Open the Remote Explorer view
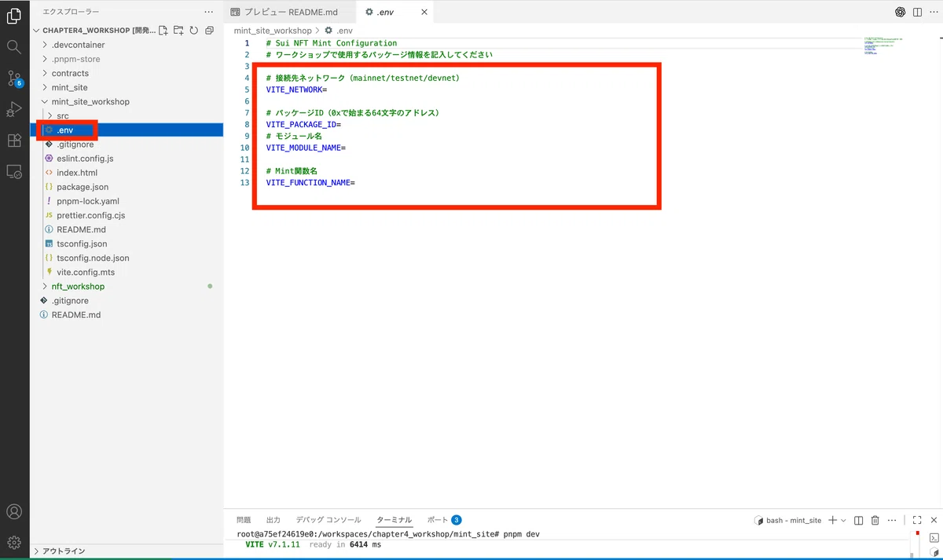The width and height of the screenshot is (943, 560). click(x=14, y=171)
